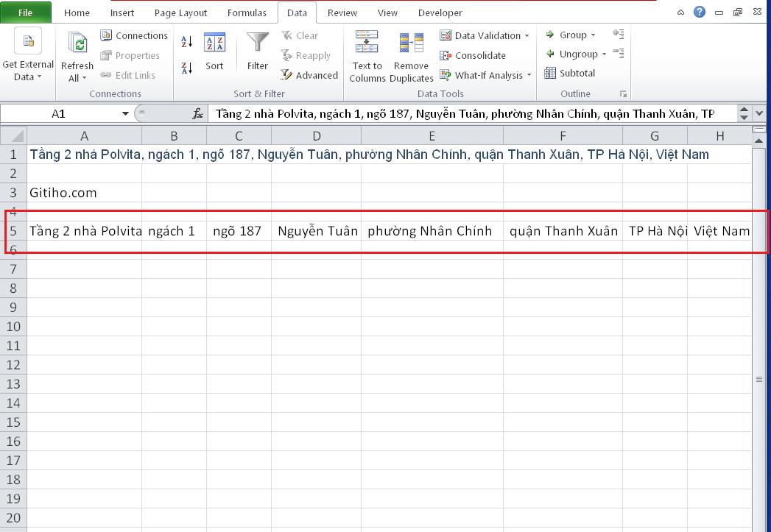Select cell with phường Nhân Chính
The height and width of the screenshot is (532, 771).
point(432,231)
